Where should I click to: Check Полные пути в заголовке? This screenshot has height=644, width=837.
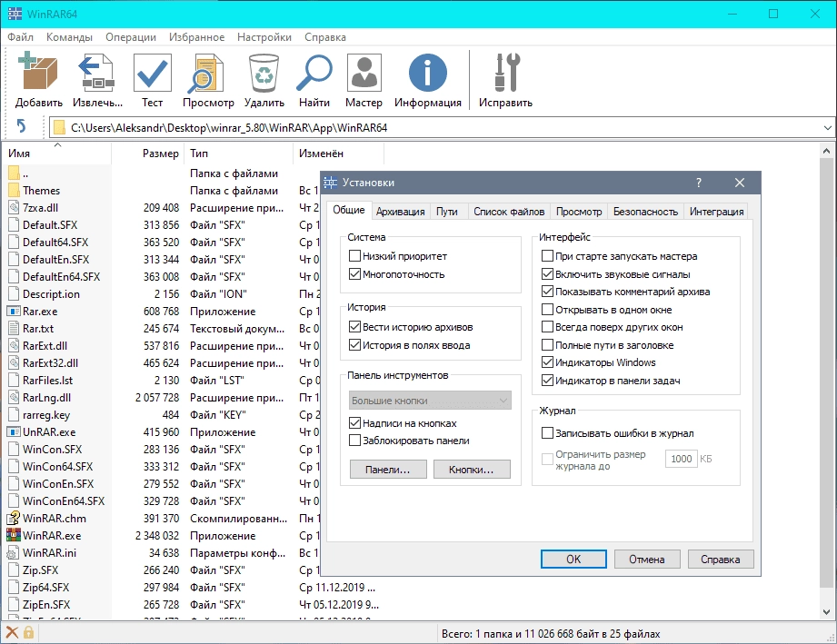tap(547, 344)
